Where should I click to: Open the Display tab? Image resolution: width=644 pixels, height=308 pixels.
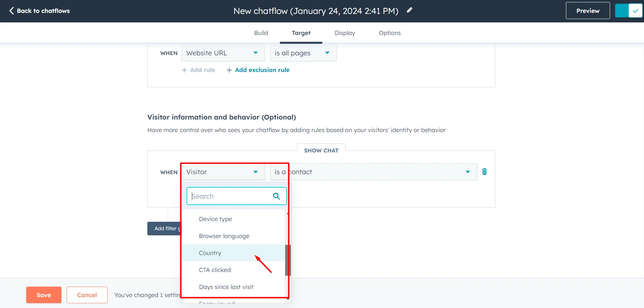pos(345,33)
